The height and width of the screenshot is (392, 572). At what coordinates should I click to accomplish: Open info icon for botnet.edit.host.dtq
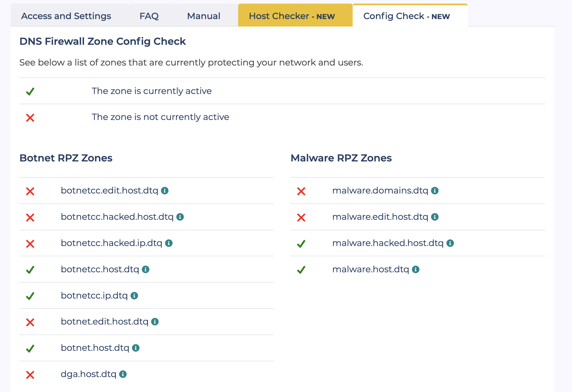tap(155, 322)
